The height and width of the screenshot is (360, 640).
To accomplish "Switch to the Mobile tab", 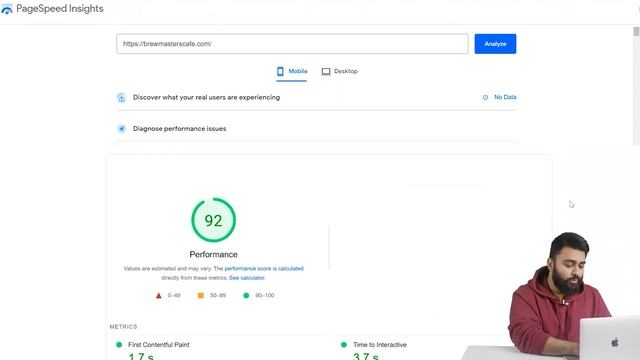I will 291,71.
